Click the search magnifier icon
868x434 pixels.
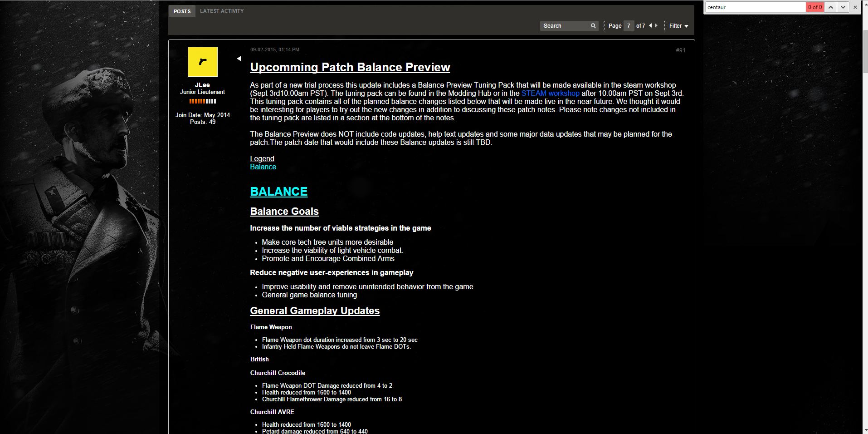(x=593, y=26)
